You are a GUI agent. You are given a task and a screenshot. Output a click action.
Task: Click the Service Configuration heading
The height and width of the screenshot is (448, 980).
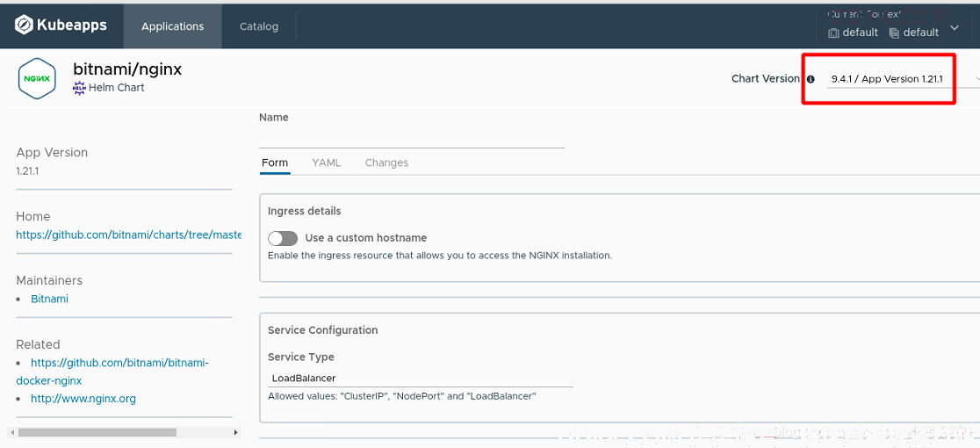(x=323, y=330)
